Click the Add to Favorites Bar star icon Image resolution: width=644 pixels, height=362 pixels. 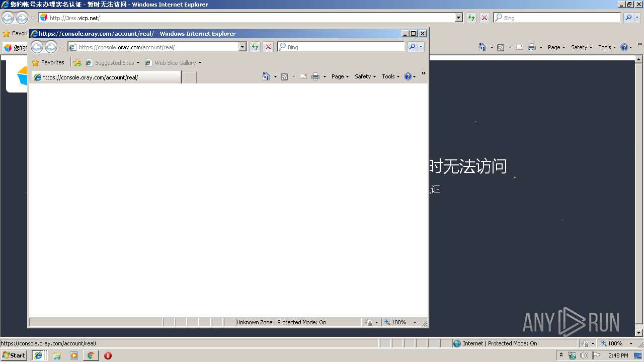point(77,63)
